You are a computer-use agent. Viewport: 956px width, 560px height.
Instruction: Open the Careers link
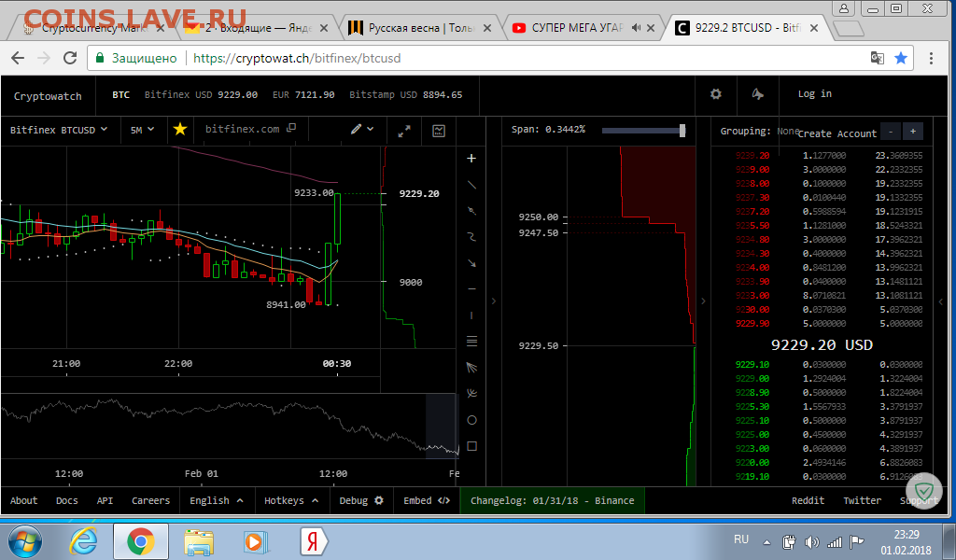tap(150, 500)
